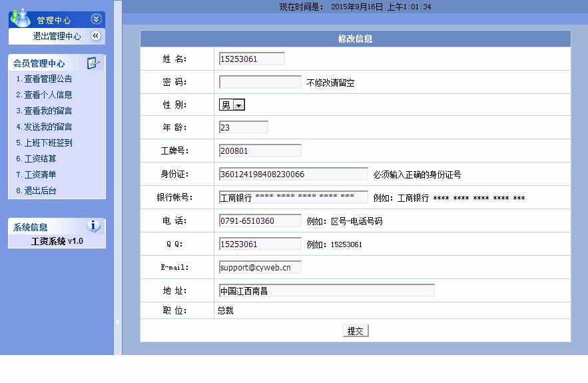Screen dimensions: 588x383
Task: Focus the 密码 password field
Action: [x=260, y=82]
